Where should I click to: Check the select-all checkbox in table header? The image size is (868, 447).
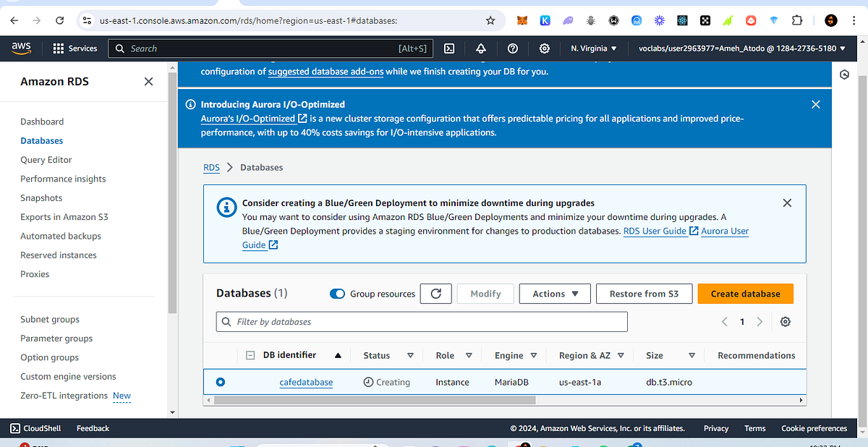coord(250,354)
